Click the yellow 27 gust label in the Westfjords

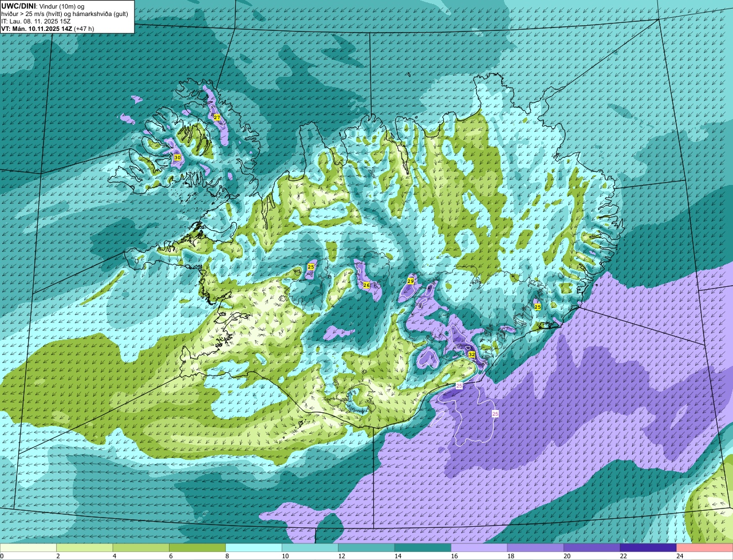[217, 117]
